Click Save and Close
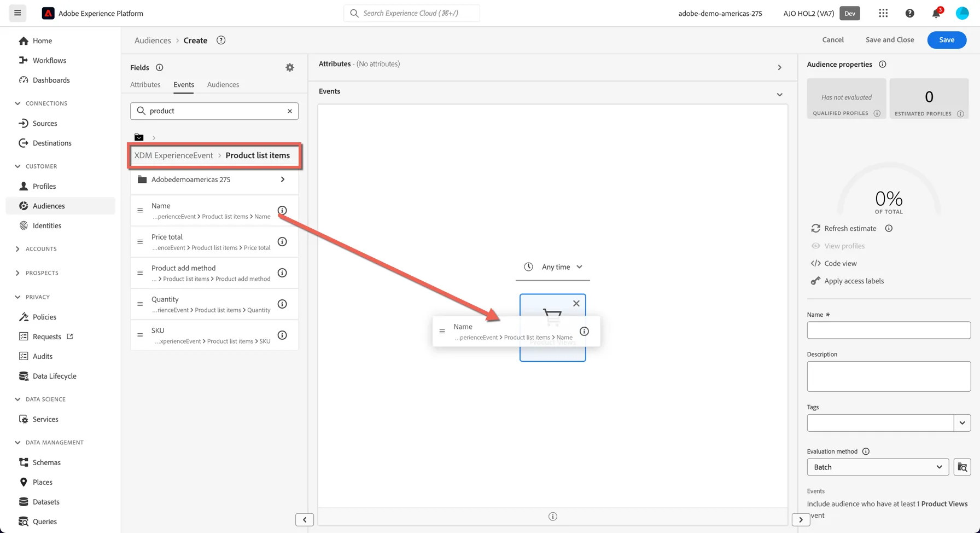The width and height of the screenshot is (980, 533). pyautogui.click(x=890, y=40)
